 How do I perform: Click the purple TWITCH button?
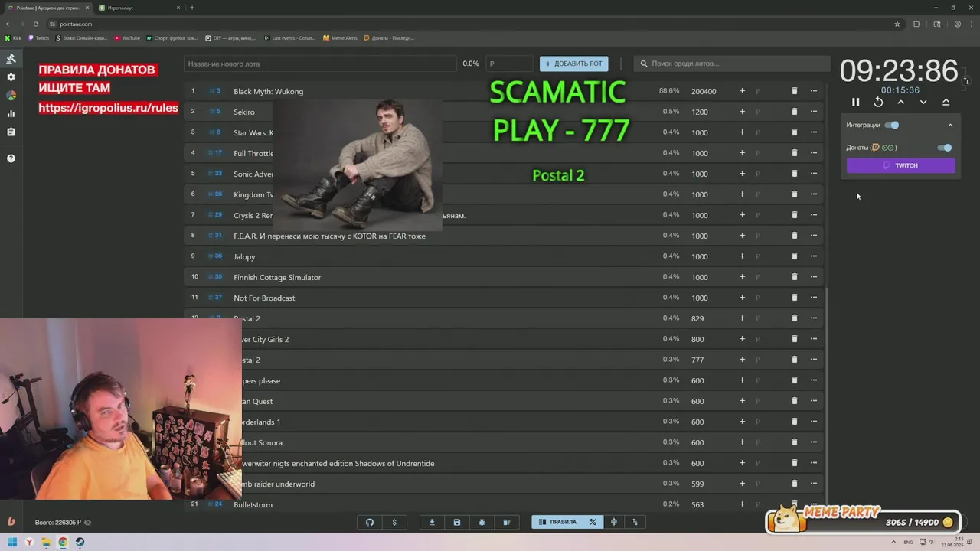click(900, 165)
